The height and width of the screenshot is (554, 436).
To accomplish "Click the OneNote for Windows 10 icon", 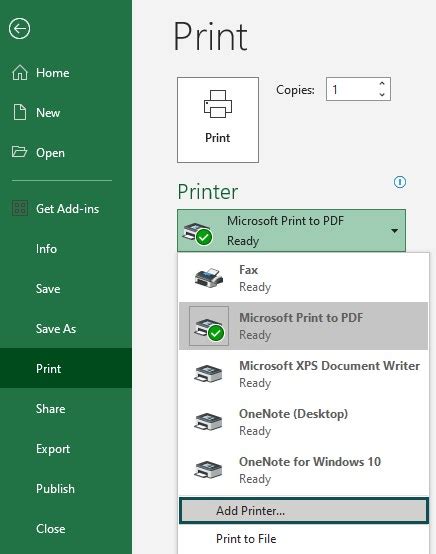I will (x=208, y=470).
